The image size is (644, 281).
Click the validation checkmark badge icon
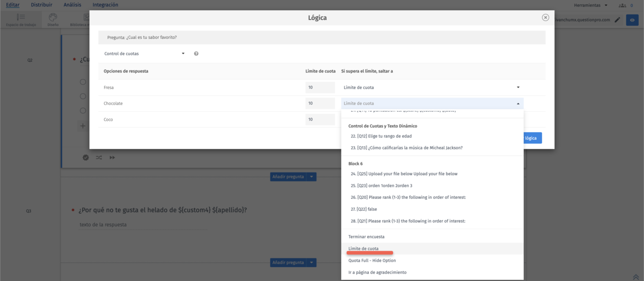(86, 157)
